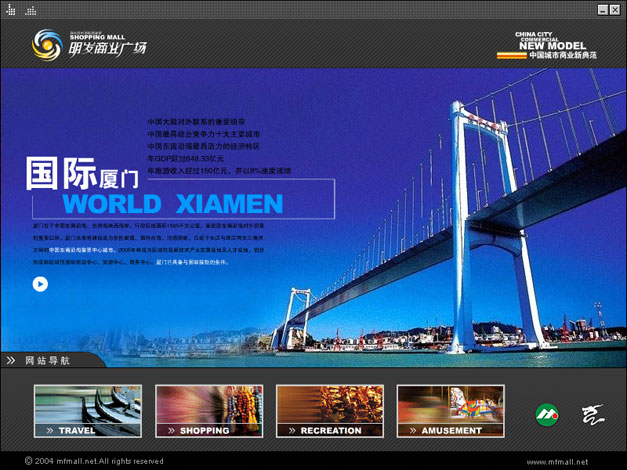This screenshot has width=627, height=470.
Task: Minimize the window with the dash button
Action: pos(602,10)
